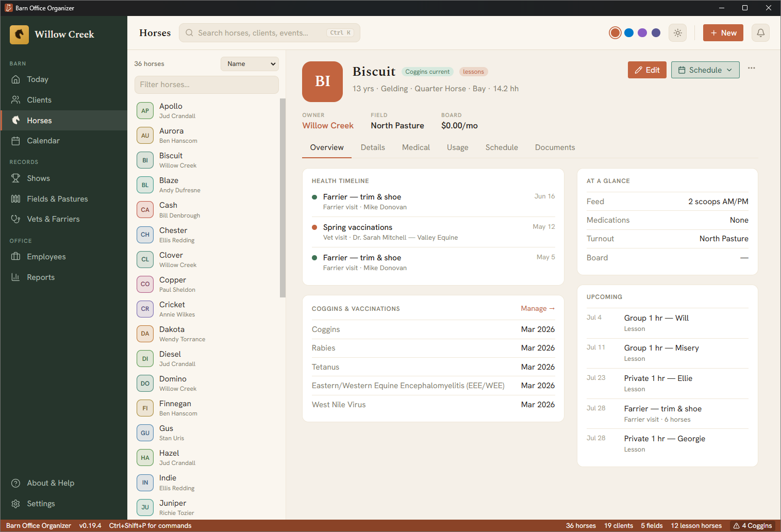This screenshot has width=781, height=532.
Task: Select the blue theme color dot
Action: (x=629, y=33)
